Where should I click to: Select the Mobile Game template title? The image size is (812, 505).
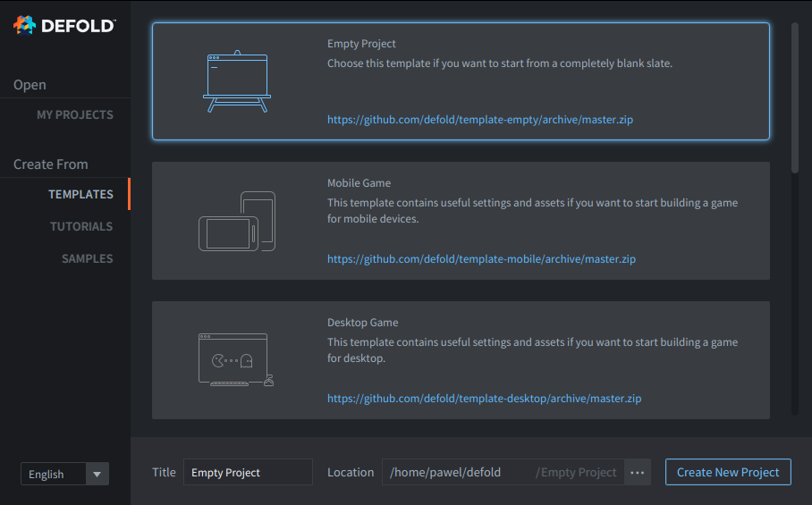(359, 183)
